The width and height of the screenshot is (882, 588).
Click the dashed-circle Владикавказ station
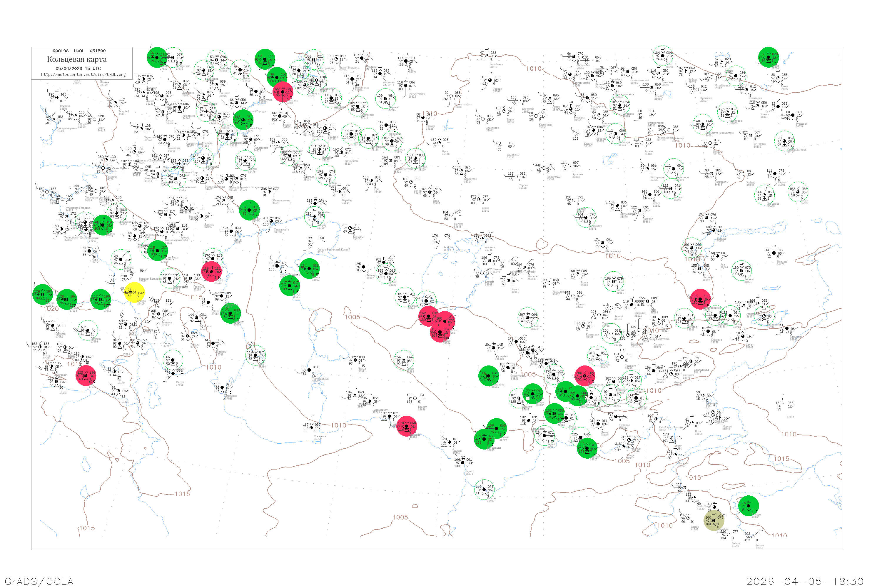point(170,278)
